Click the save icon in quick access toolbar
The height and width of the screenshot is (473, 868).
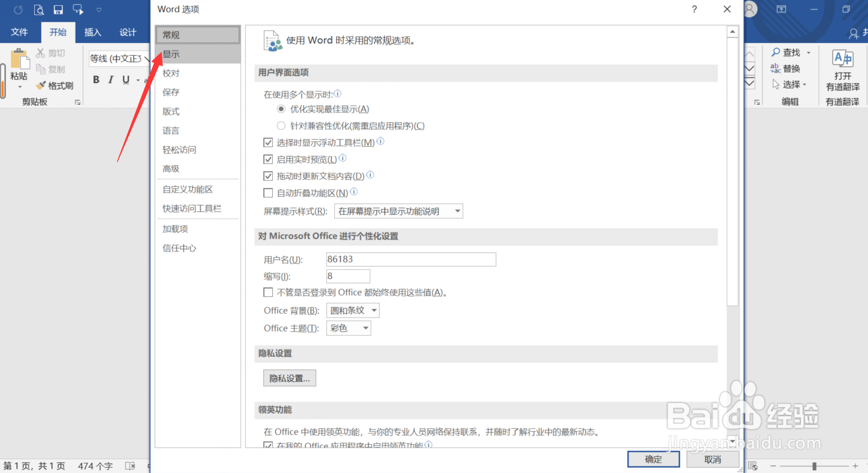(58, 9)
